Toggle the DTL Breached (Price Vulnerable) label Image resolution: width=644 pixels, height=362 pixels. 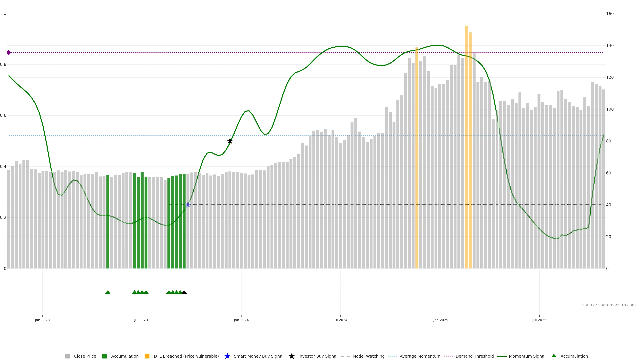[x=186, y=356]
